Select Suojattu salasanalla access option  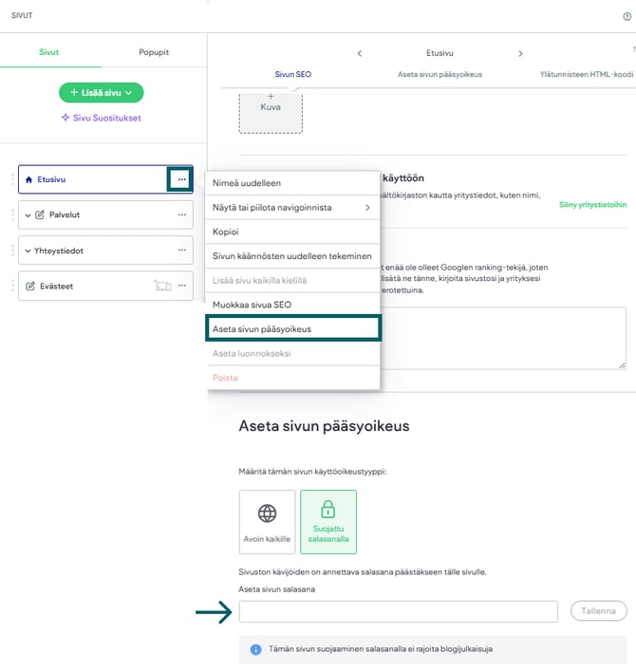(327, 521)
